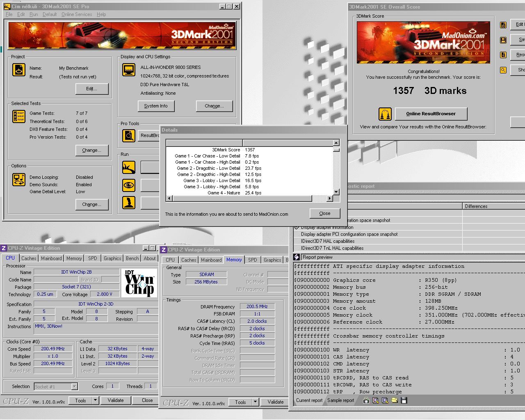This screenshot has width=525, height=420.
Task: Toggle the Display adapter information checkmark
Action: click(297, 227)
